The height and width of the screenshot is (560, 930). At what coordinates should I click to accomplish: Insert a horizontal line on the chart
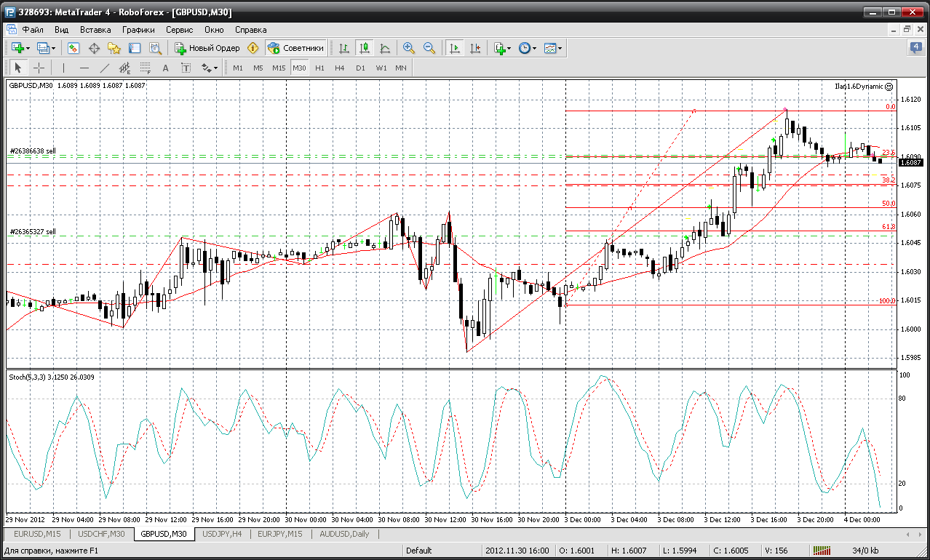[x=84, y=68]
